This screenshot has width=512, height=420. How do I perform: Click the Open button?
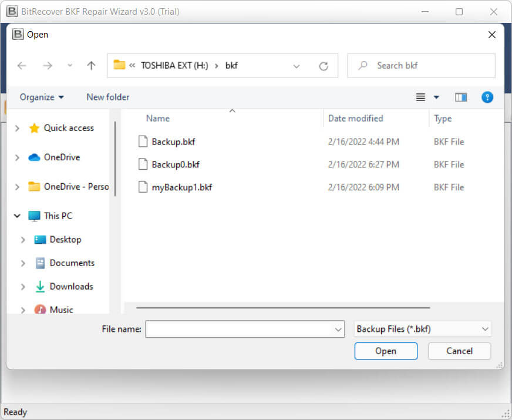click(386, 351)
